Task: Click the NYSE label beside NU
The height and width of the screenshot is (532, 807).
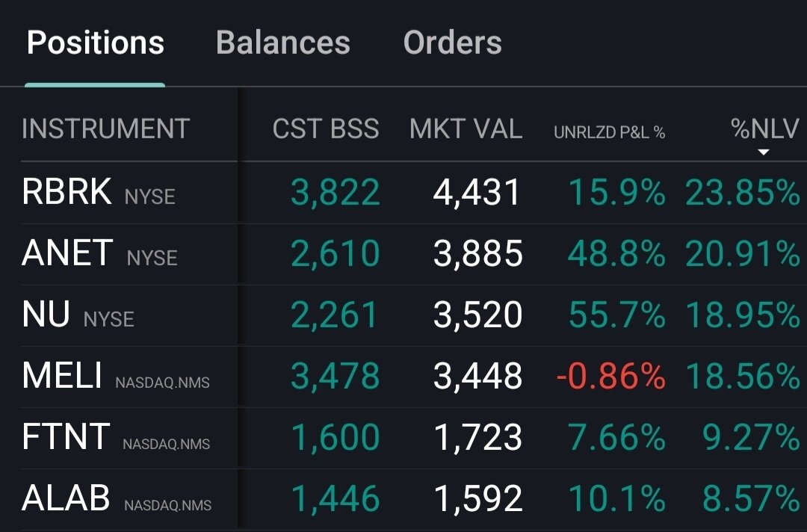Action: click(108, 319)
